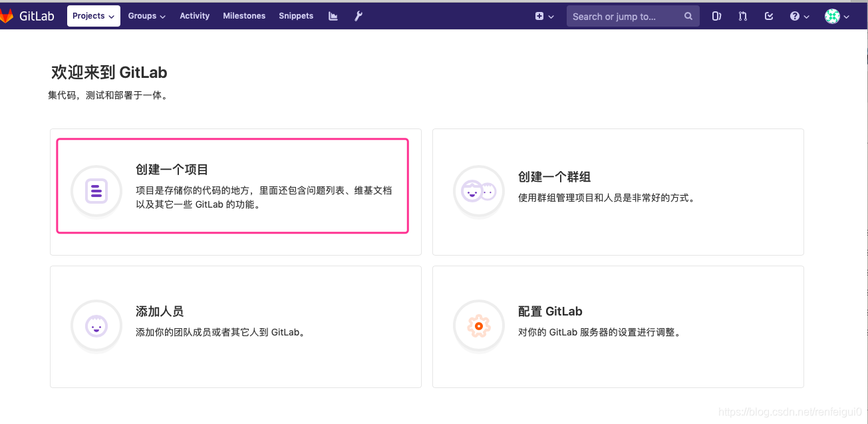Expand the Projects dropdown
This screenshot has width=868, height=424.
[93, 15]
